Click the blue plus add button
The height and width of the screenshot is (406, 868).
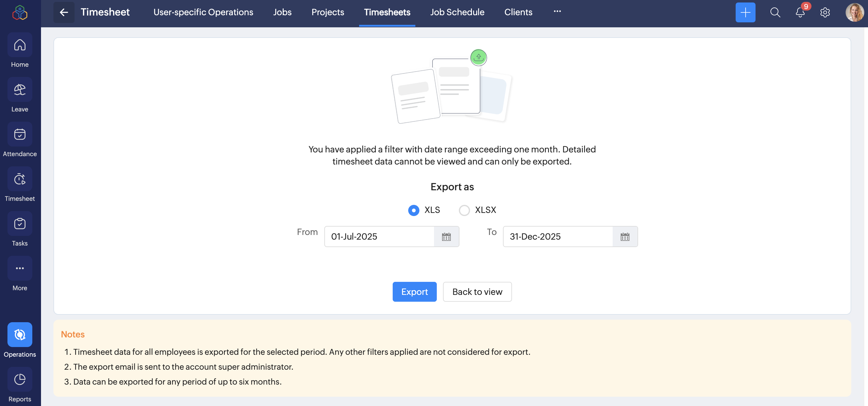click(x=745, y=12)
